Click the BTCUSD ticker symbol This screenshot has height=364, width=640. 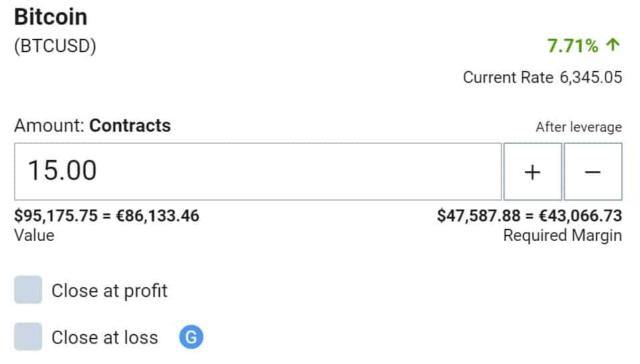pyautogui.click(x=55, y=45)
